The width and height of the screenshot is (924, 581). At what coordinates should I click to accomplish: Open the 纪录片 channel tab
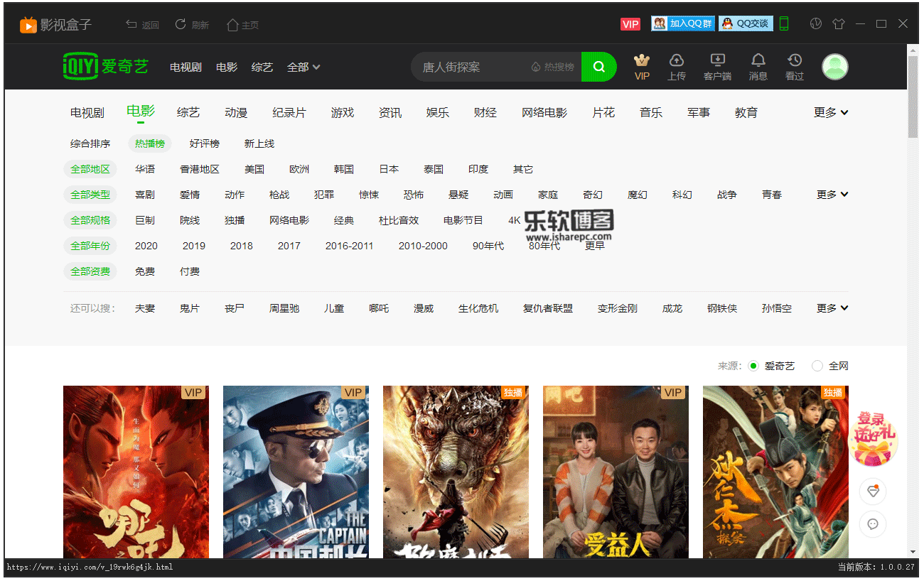(289, 112)
